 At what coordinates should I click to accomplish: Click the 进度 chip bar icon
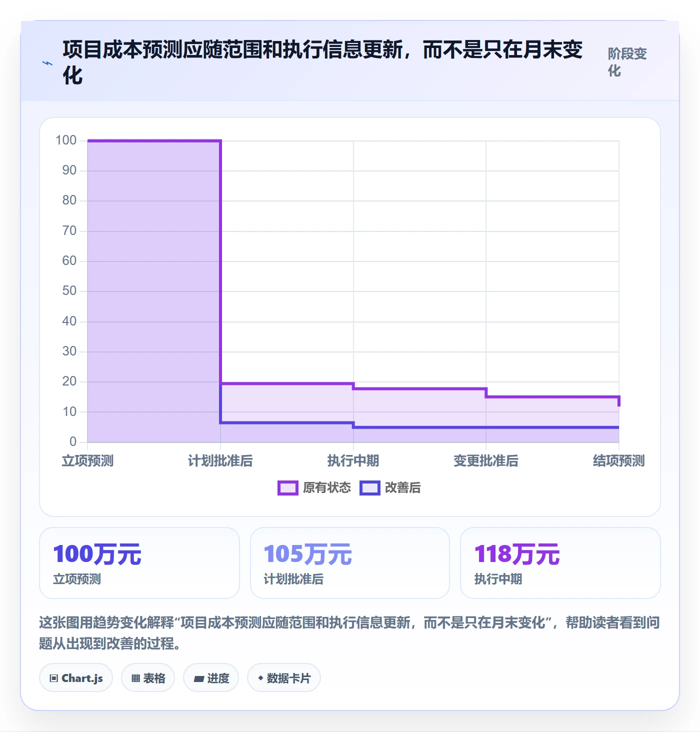[199, 679]
